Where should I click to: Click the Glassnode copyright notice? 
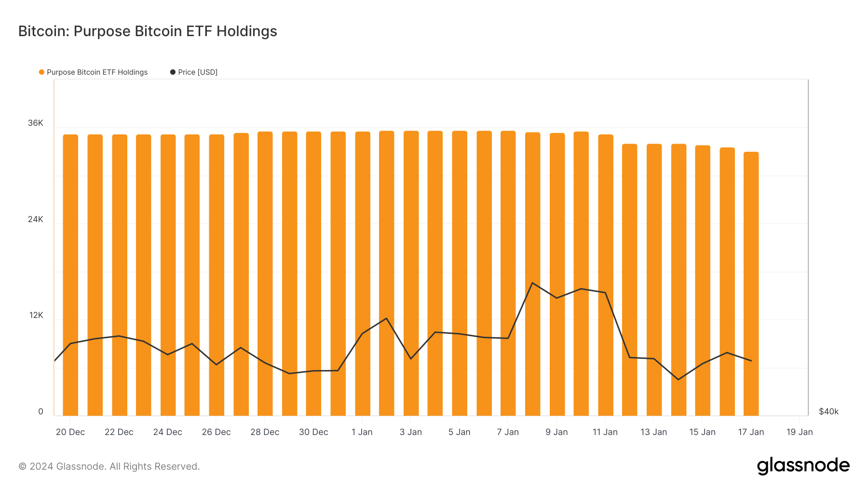(109, 466)
